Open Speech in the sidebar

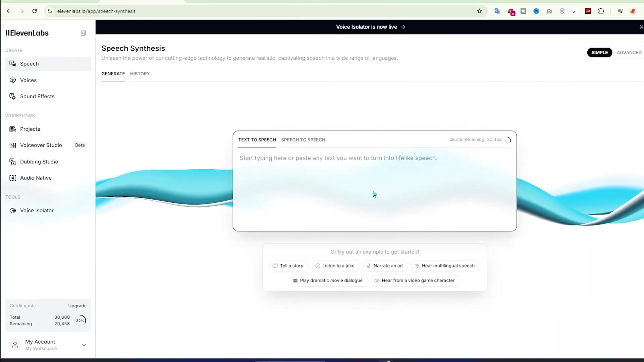pos(48,64)
